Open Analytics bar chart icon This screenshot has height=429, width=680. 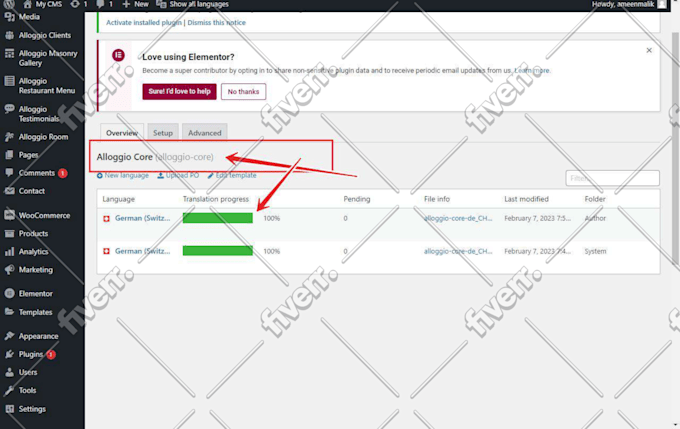pyautogui.click(x=9, y=252)
